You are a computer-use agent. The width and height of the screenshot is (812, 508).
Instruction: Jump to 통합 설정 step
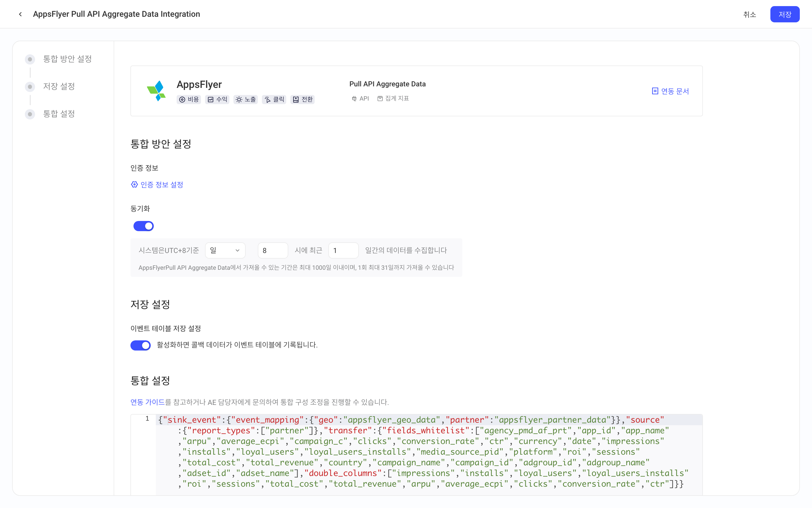point(59,114)
